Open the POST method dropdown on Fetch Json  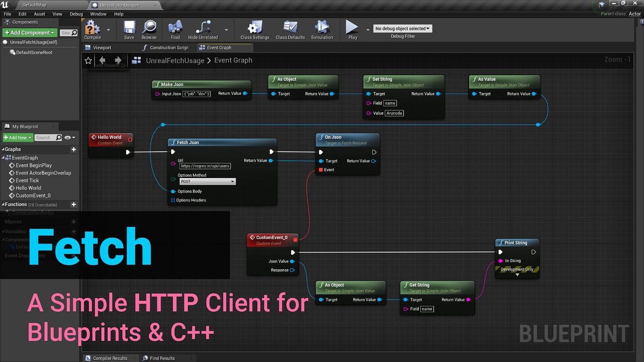(207, 181)
